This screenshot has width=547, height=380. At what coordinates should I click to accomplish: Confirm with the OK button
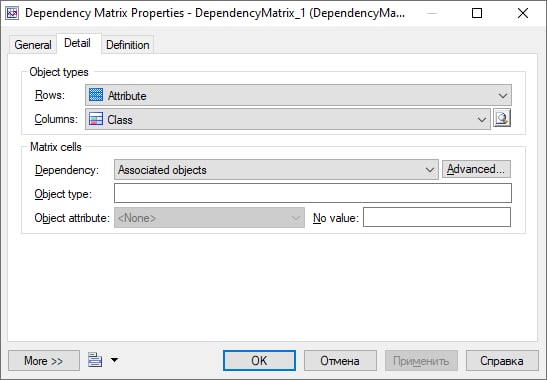[259, 360]
